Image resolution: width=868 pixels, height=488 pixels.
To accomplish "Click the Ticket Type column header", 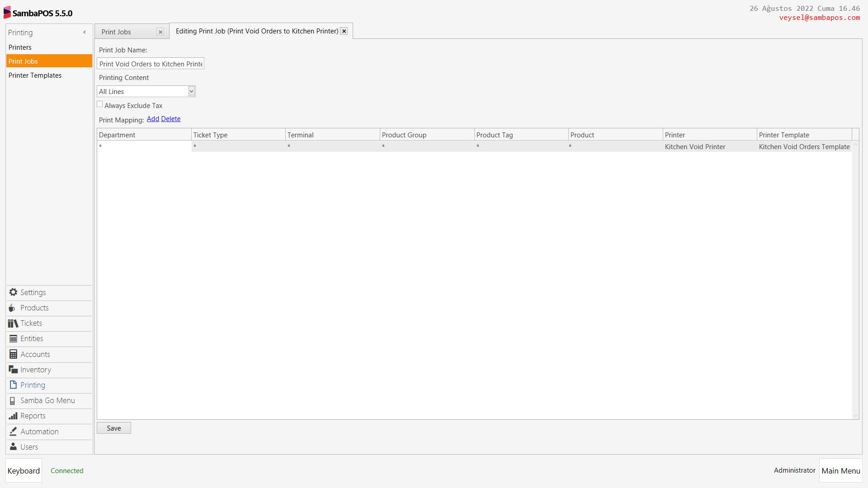I will pyautogui.click(x=238, y=135).
